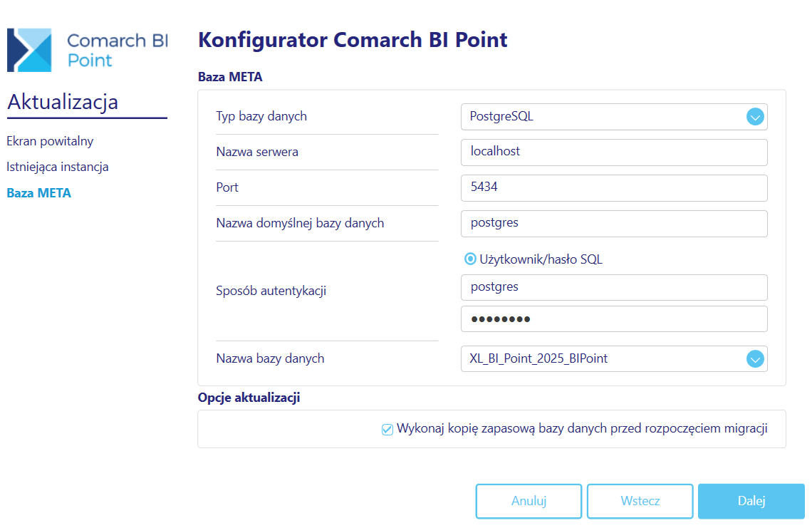Proceed with the Dalej button
The width and height of the screenshot is (812, 528).
[751, 501]
